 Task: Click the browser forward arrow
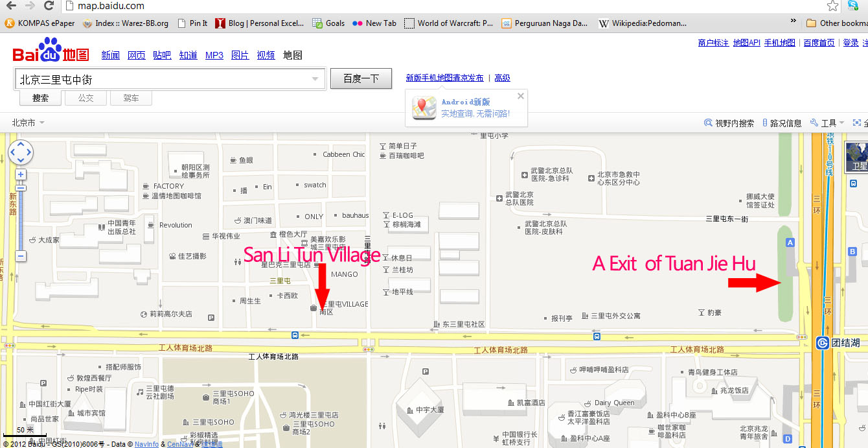click(30, 6)
